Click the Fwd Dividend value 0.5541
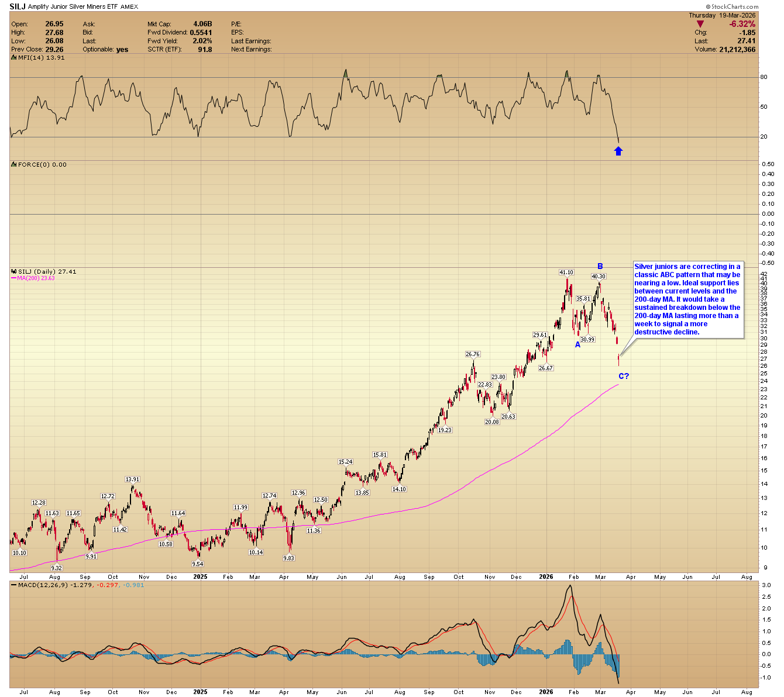 pos(201,33)
